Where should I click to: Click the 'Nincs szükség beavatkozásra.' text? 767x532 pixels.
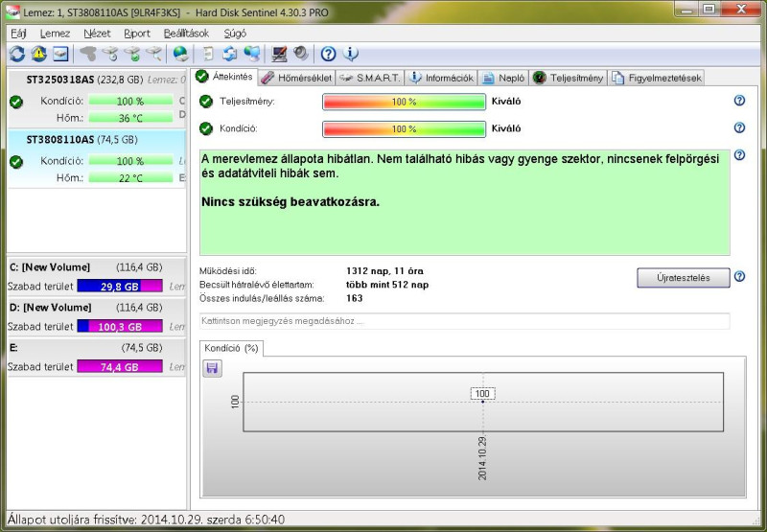[x=291, y=202]
